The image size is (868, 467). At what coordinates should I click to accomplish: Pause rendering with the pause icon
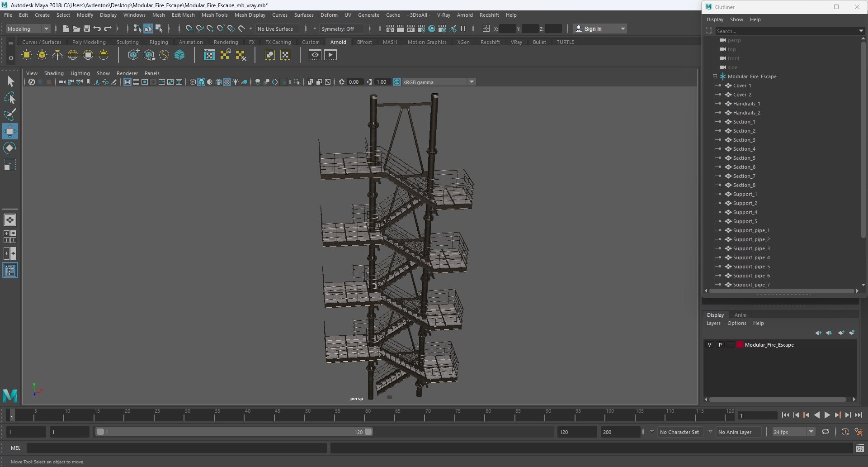[463, 29]
